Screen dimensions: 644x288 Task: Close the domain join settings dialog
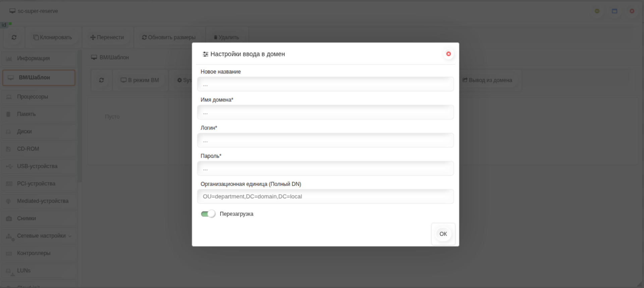click(x=448, y=54)
